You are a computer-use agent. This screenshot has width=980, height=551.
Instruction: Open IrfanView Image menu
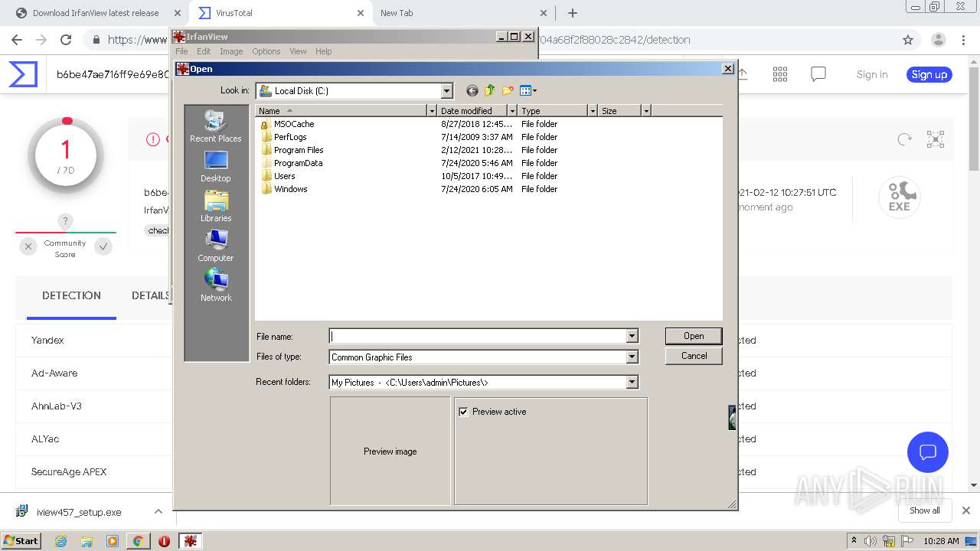point(231,51)
